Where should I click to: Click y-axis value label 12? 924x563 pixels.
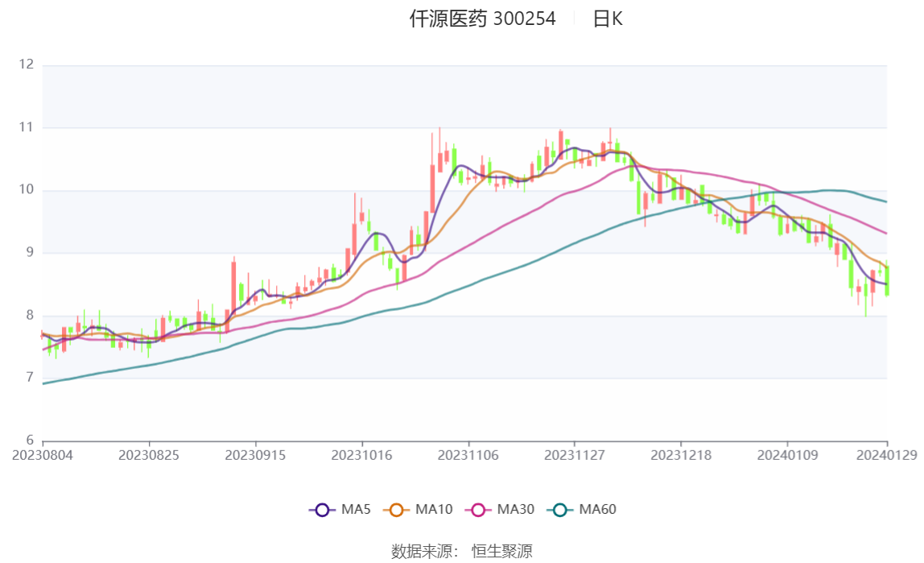(27, 64)
